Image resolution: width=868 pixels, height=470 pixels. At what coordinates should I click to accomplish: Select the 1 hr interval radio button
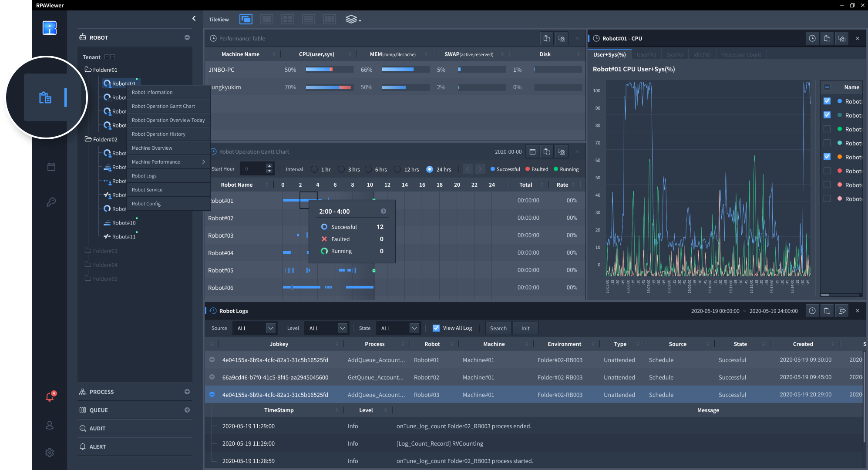(x=314, y=169)
